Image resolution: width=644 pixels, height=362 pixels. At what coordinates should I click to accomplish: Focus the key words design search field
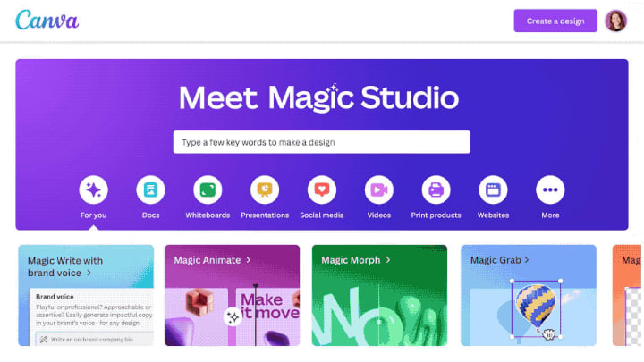pyautogui.click(x=322, y=142)
